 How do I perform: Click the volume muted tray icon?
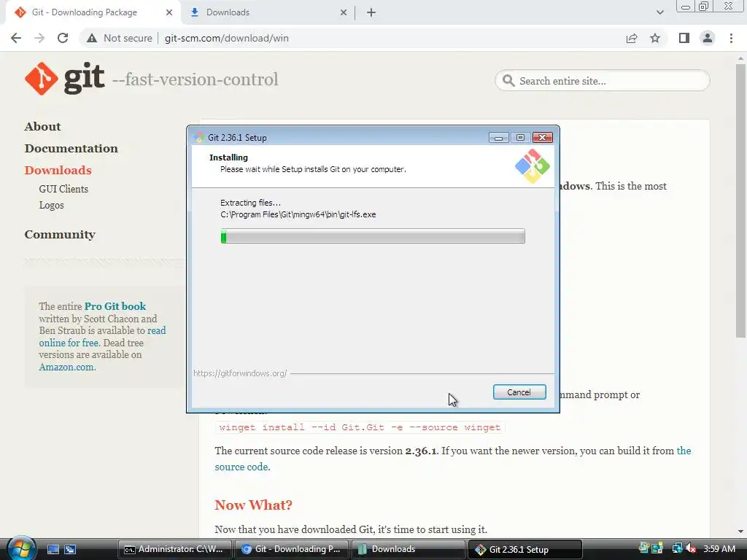(x=692, y=549)
